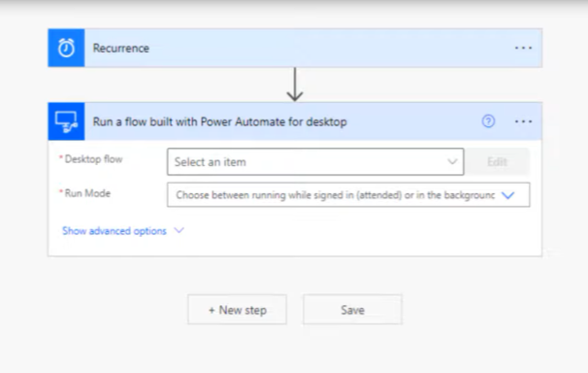
Task: Click the desktop flow action icon
Action: click(x=66, y=121)
